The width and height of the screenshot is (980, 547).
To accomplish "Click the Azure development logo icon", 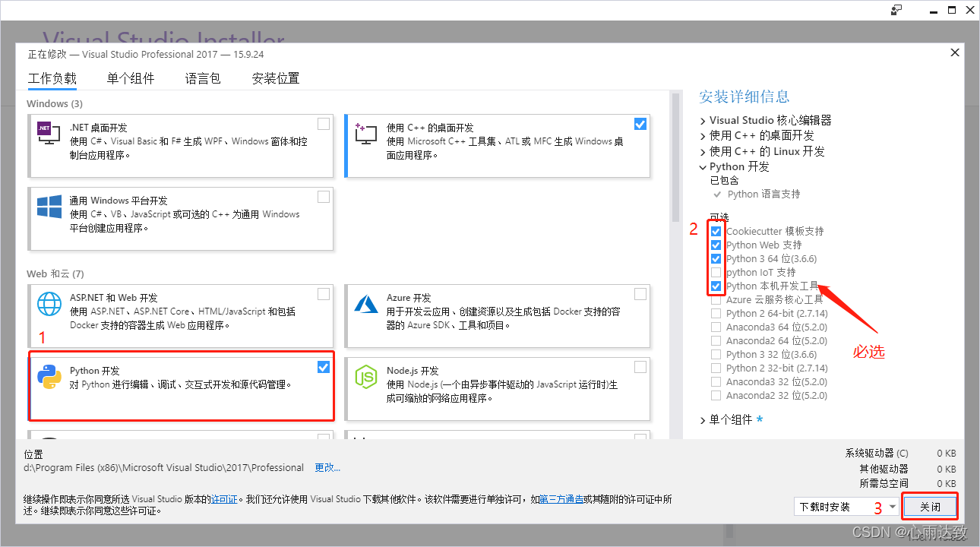I will 366,304.
